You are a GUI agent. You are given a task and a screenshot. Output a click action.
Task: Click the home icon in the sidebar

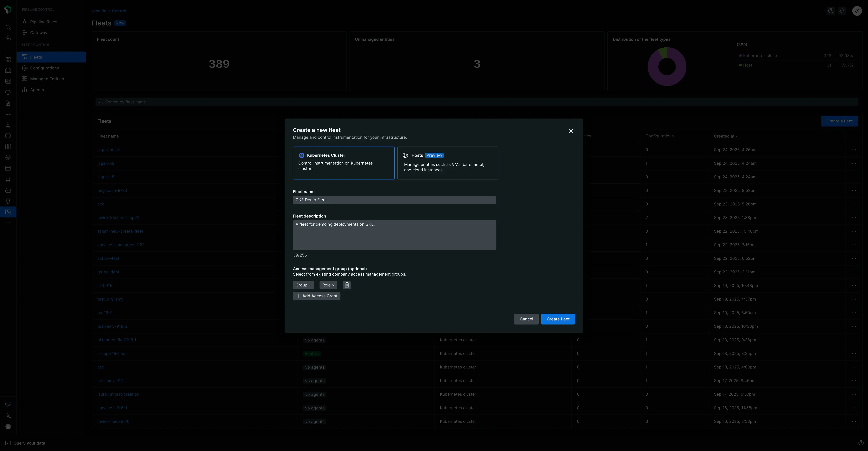click(8, 38)
